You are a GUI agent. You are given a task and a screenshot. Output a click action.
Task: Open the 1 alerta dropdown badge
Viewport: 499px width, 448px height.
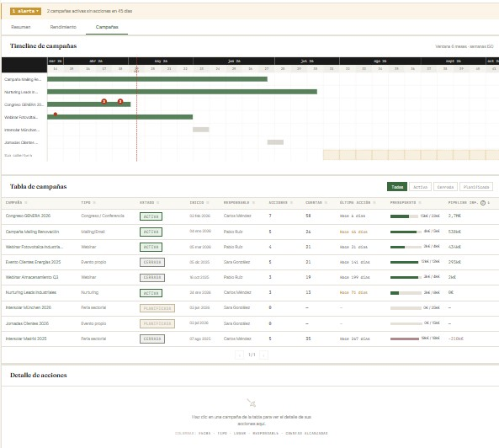pos(25,11)
